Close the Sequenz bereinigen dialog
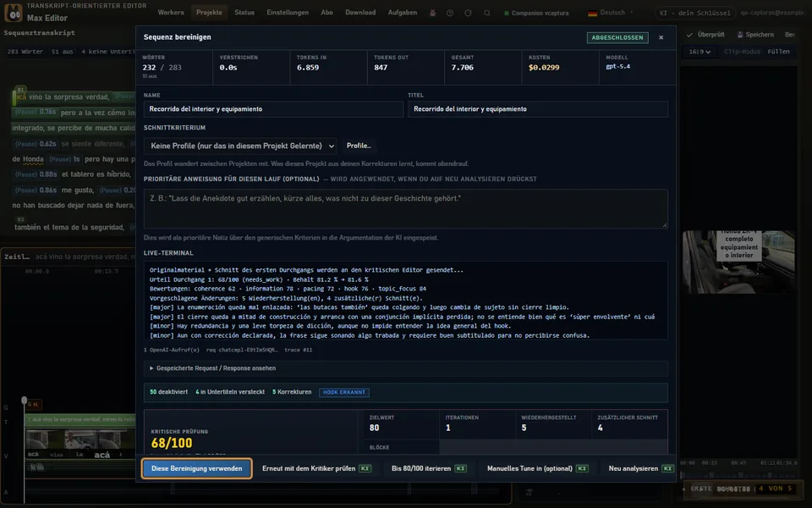Viewport: 812px width, 508px height. pyautogui.click(x=661, y=37)
